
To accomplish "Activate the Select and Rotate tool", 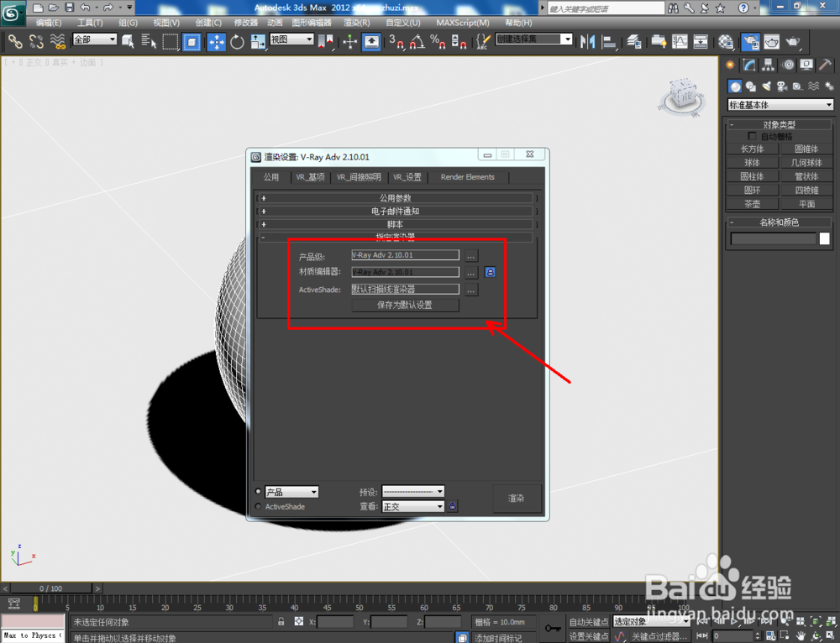I will [237, 41].
